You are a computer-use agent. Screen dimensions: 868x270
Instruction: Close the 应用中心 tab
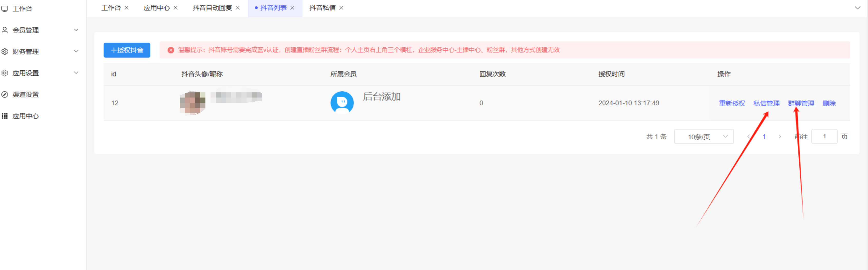pyautogui.click(x=176, y=8)
